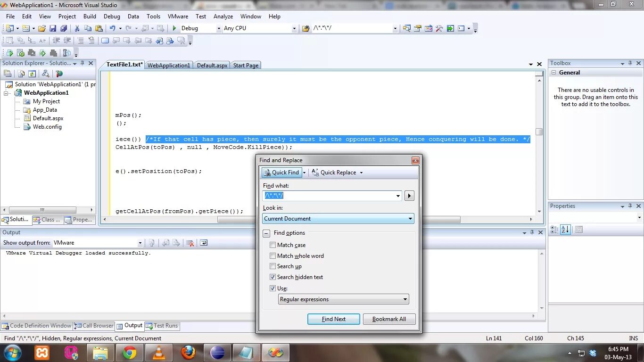
Task: Select Web.config in Solution Explorer
Action: 47,127
